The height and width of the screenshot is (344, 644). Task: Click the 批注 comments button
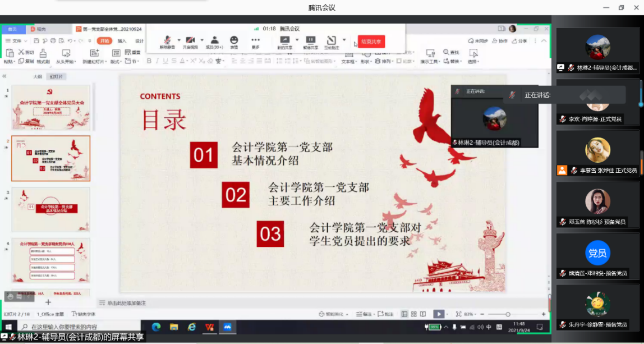385,314
